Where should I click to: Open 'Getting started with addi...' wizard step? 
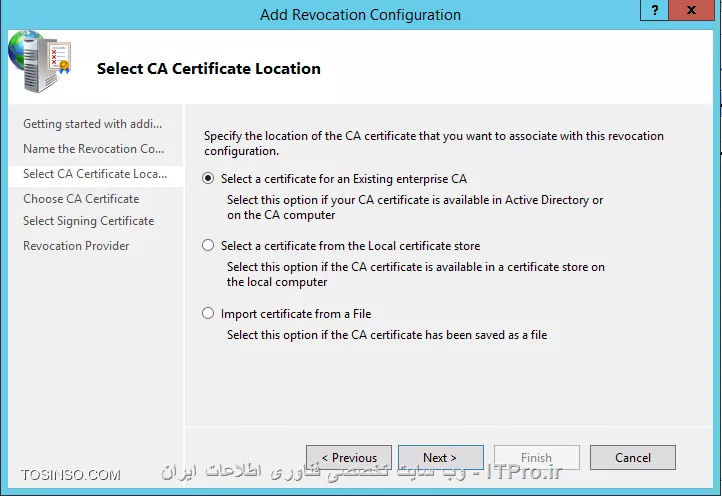93,124
